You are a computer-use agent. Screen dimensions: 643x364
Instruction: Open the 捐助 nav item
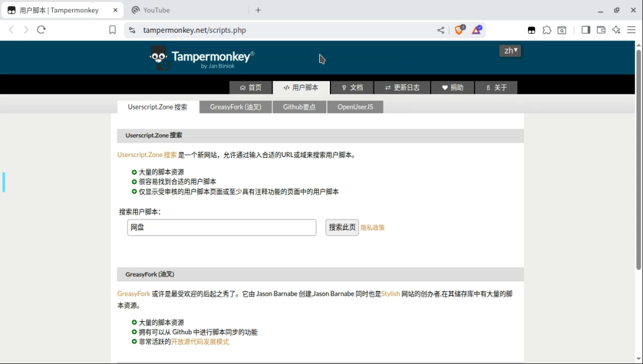(x=452, y=87)
